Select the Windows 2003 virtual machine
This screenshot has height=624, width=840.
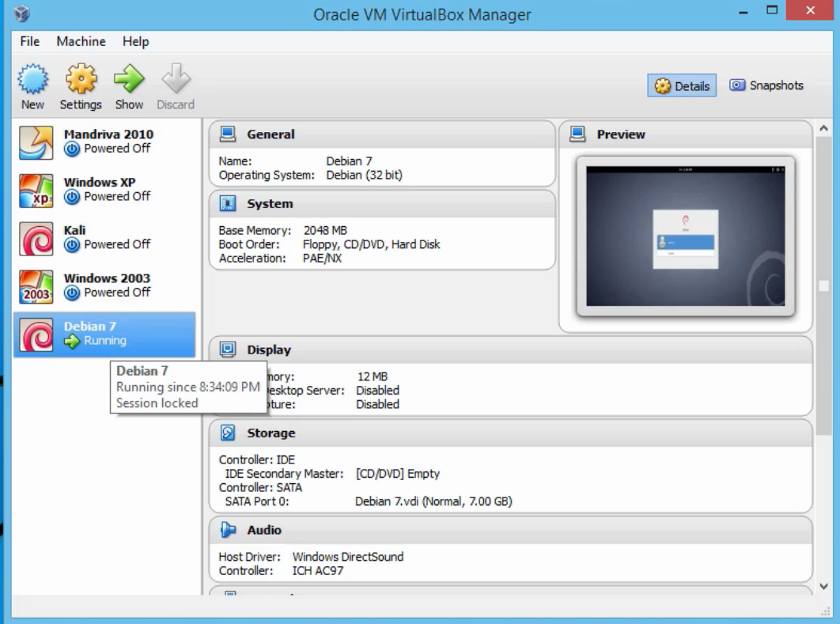[108, 286]
